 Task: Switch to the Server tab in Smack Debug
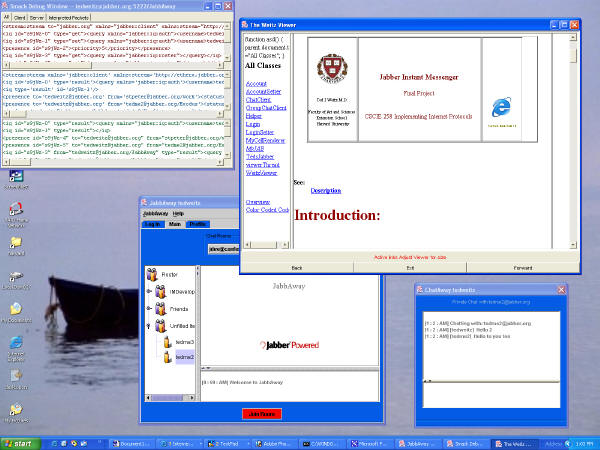(36, 17)
